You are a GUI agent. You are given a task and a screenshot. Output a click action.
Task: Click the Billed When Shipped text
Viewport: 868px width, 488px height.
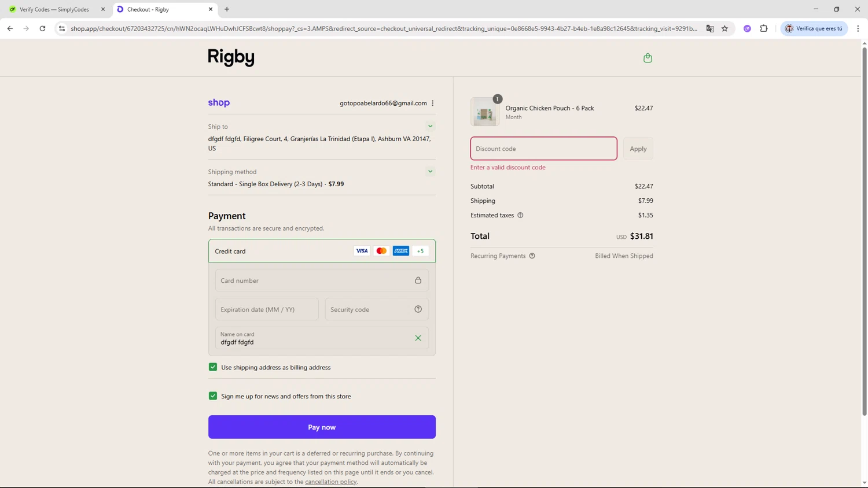pos(624,256)
